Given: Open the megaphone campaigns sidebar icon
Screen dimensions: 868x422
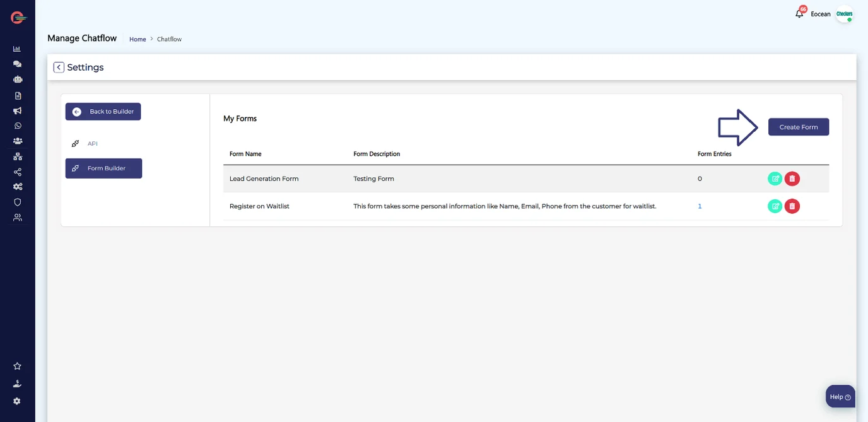Looking at the screenshot, I should tap(17, 110).
